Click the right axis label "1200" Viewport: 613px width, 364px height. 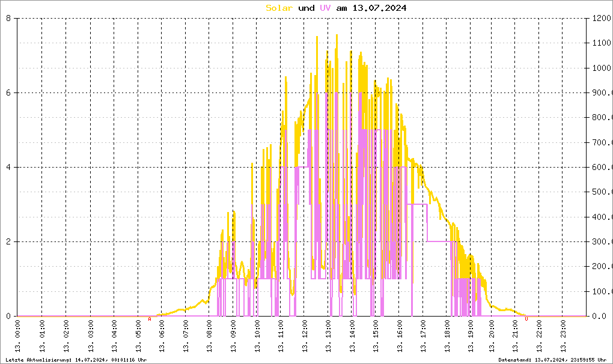[601, 18]
